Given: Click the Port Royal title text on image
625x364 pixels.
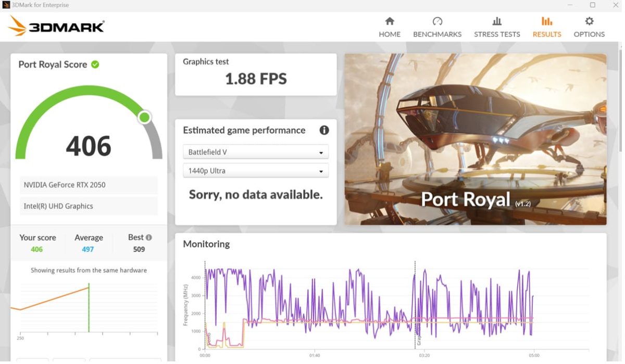Looking at the screenshot, I should point(466,199).
